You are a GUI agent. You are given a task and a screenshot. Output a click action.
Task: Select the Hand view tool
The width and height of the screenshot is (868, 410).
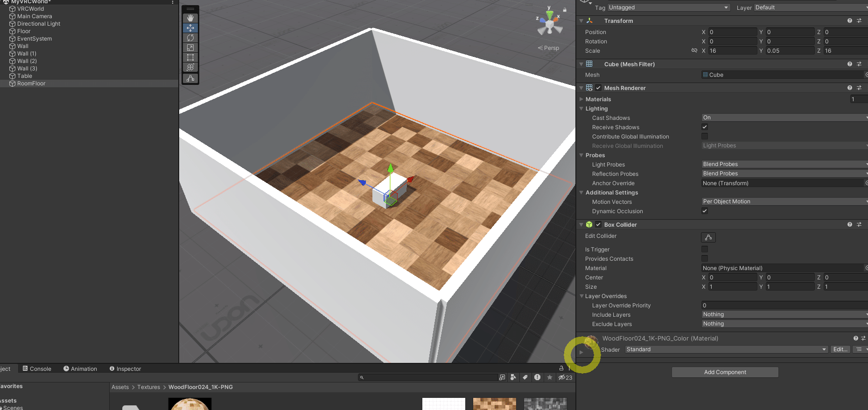tap(190, 18)
